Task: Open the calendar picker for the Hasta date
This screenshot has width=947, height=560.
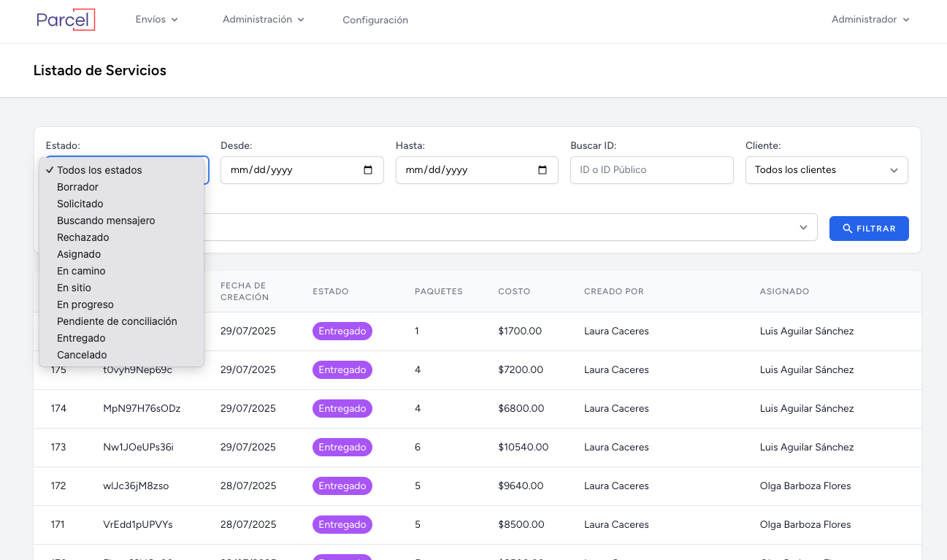Action: [542, 169]
